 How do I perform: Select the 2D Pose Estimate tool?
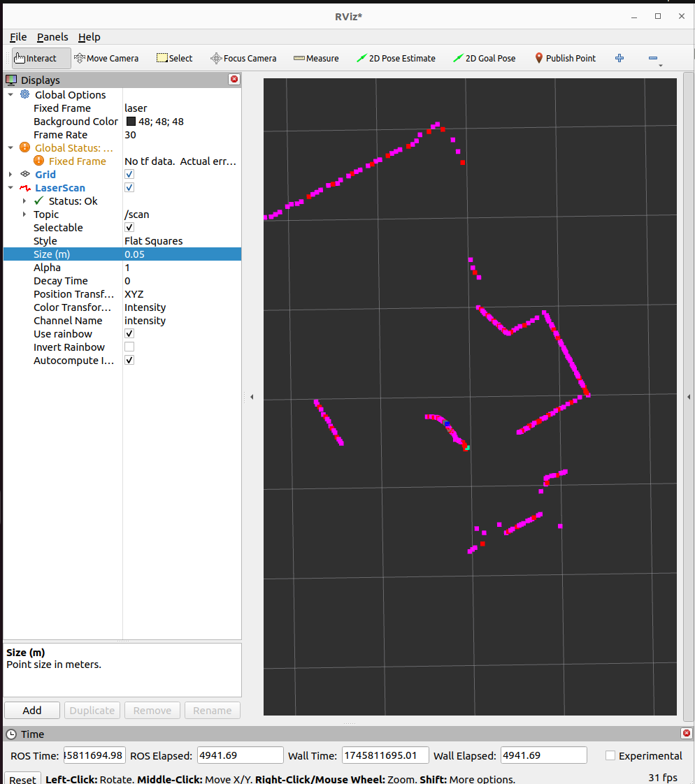point(396,58)
